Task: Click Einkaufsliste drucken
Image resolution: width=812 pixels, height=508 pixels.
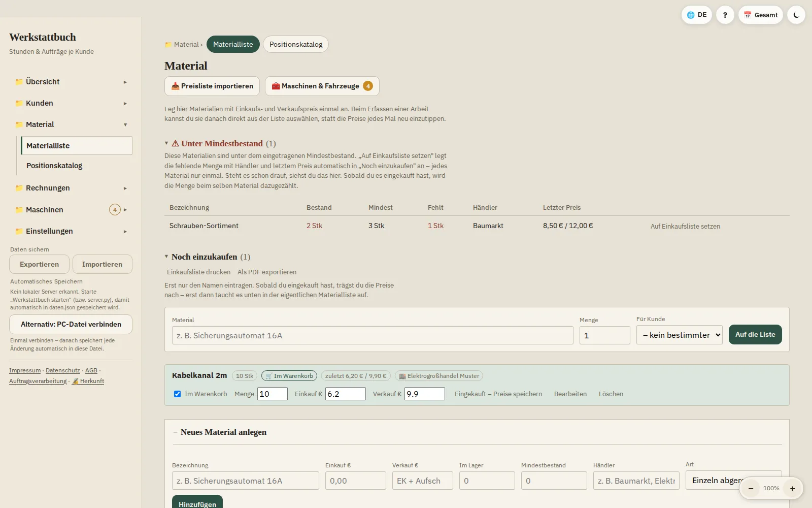Action: (x=198, y=272)
